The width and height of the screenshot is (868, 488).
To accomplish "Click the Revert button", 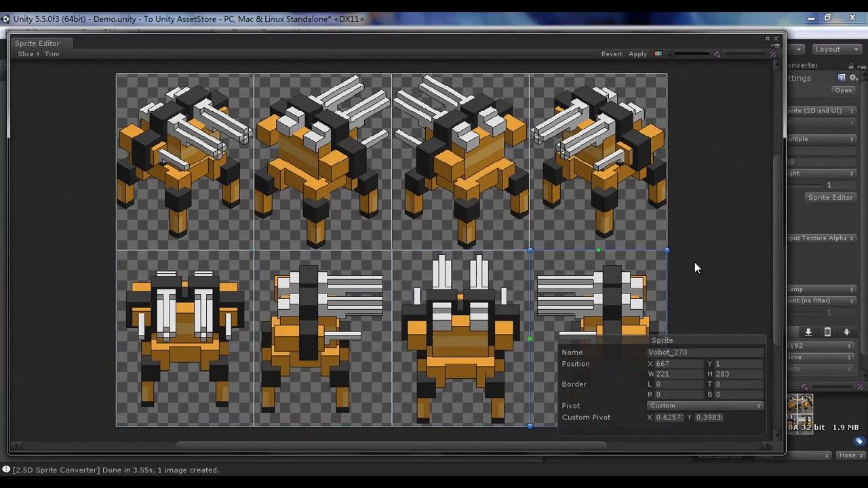I will 612,54.
